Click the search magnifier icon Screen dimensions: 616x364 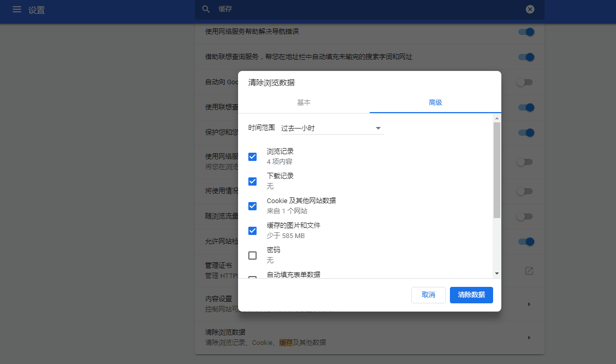pyautogui.click(x=206, y=9)
